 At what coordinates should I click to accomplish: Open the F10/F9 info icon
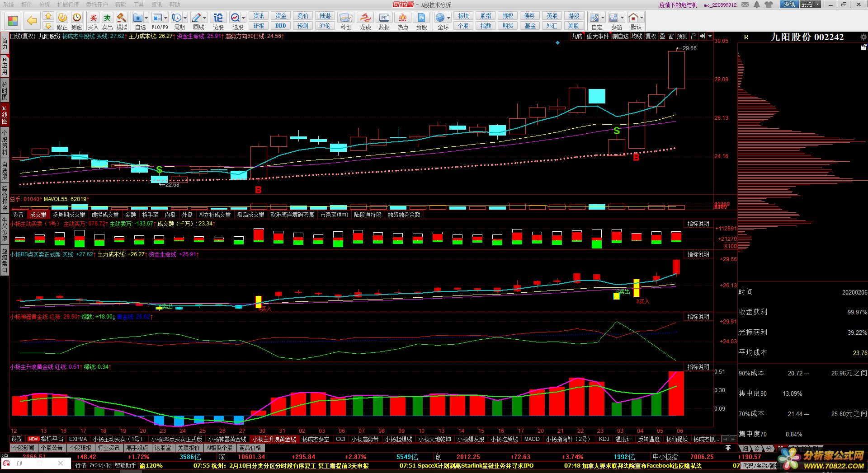coord(157,18)
